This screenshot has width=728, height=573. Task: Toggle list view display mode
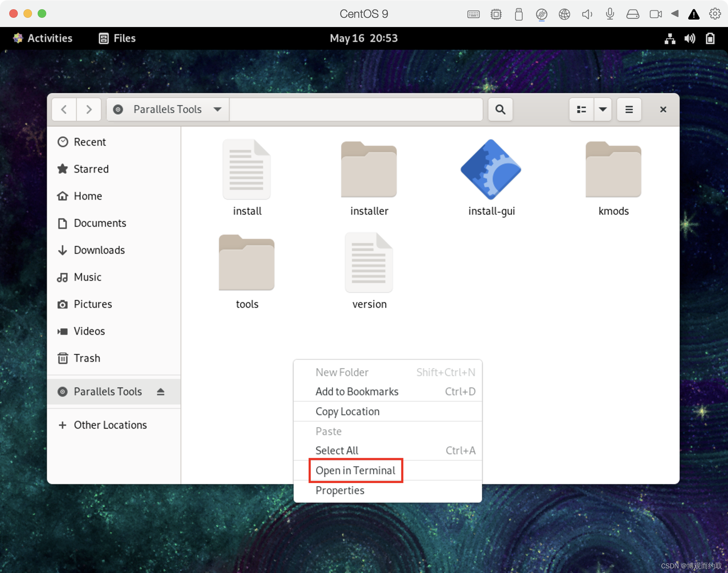click(582, 109)
